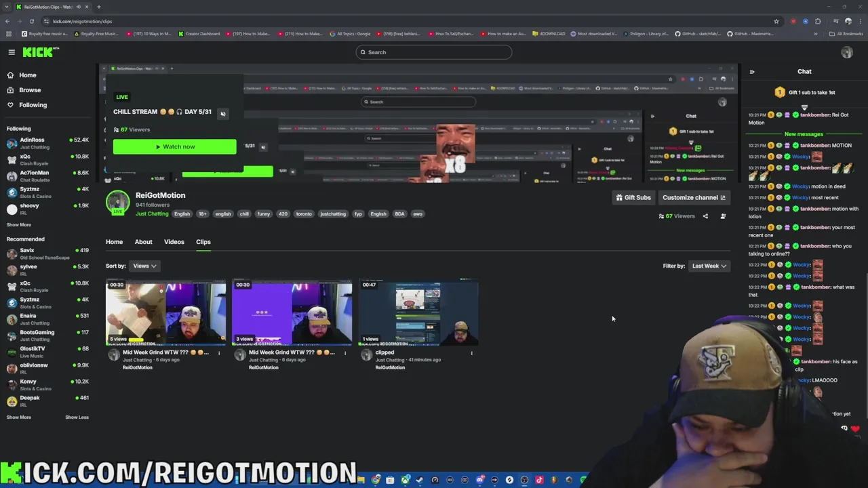The height and width of the screenshot is (488, 868).
Task: Switch to the Videos tab
Action: click(174, 242)
